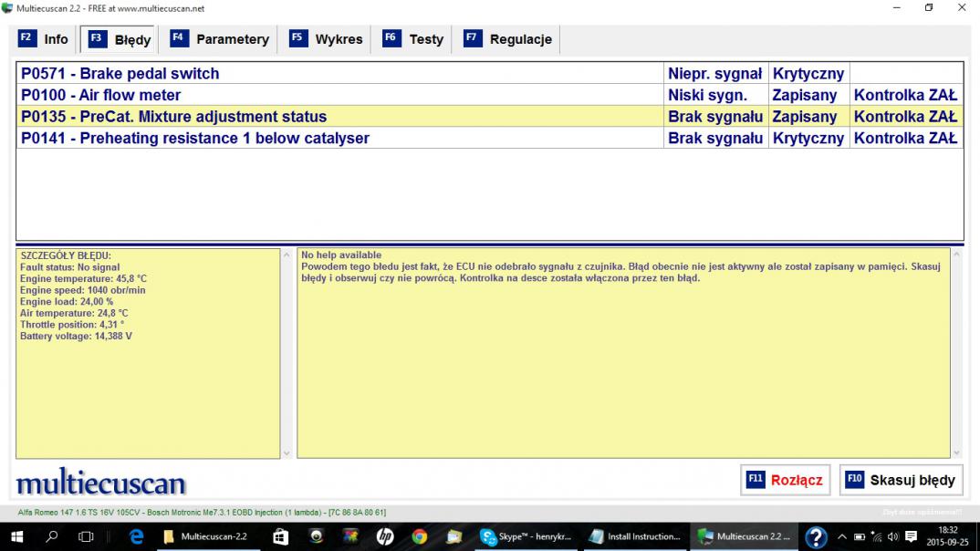Click the Alfa Romeo 147 status bar text
Screen dimensions: 980x551
pyautogui.click(x=202, y=513)
